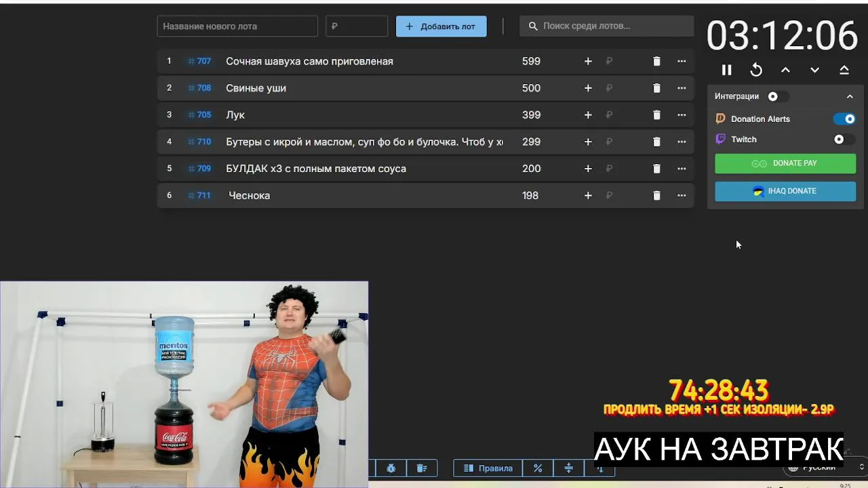868x488 pixels.
Task: Click the double-up timer arrow icon
Action: (x=844, y=70)
